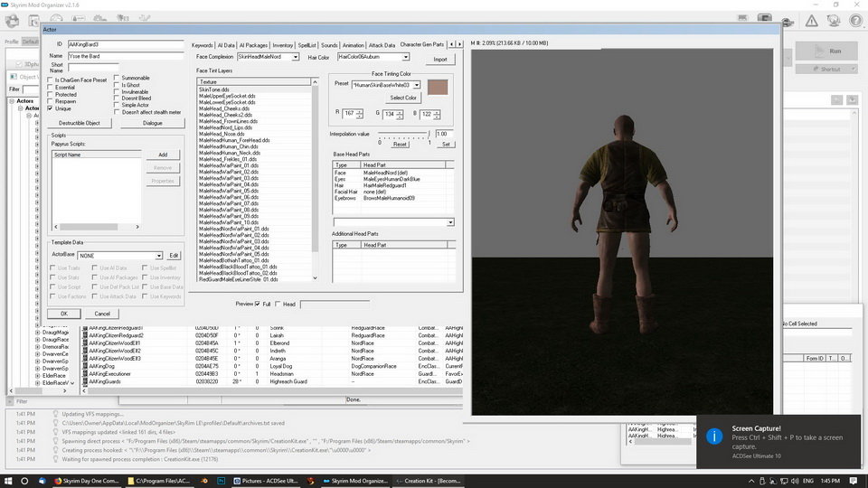The image size is (868, 488).
Task: Open Cortana search circle on taskbar
Action: point(24,481)
